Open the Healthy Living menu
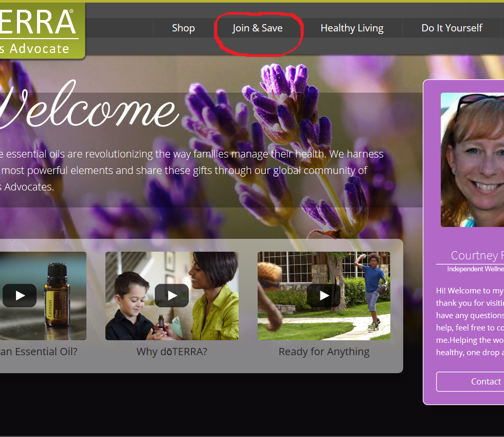Screen dimensions: 504x437 pos(352,28)
